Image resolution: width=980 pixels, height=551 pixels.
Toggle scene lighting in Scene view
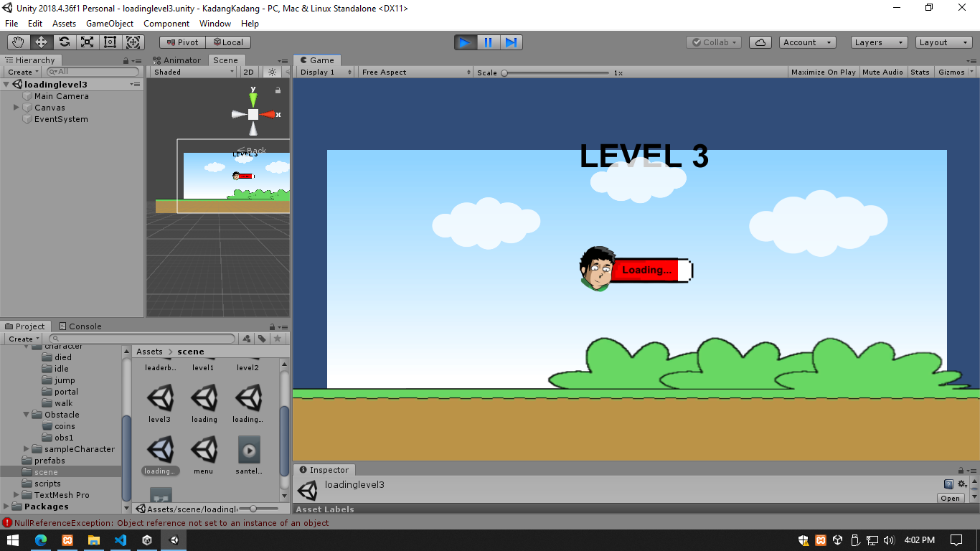[270, 72]
